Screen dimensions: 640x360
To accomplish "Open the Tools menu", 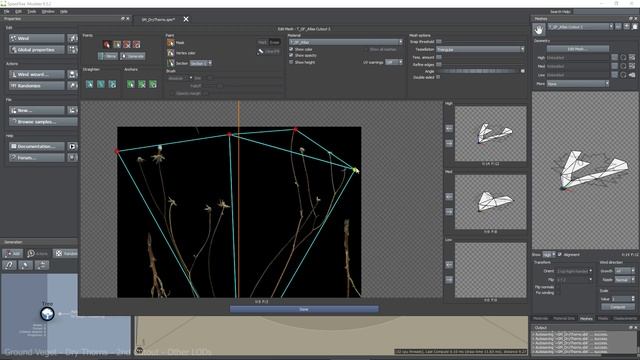I will tap(31, 11).
